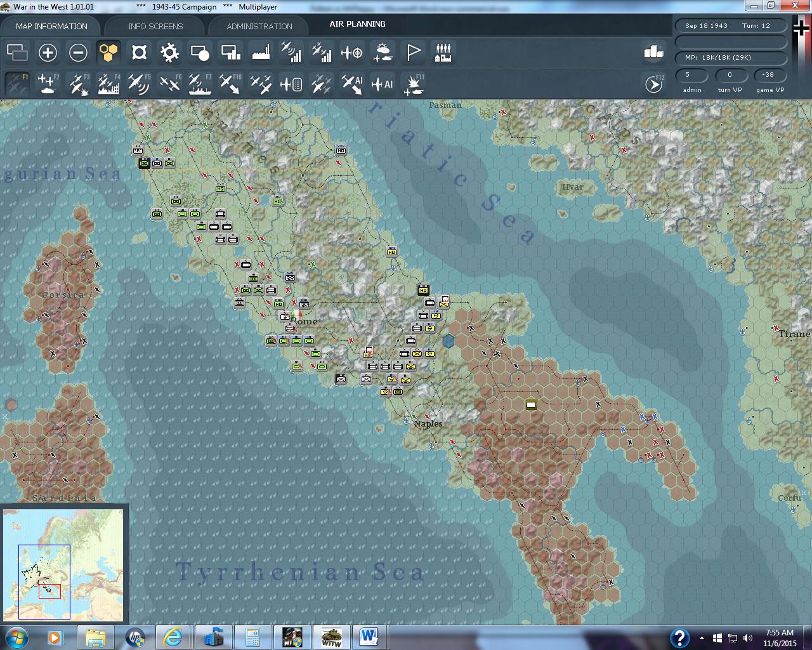Click the date and turn display
This screenshot has width=812, height=650.
click(731, 25)
